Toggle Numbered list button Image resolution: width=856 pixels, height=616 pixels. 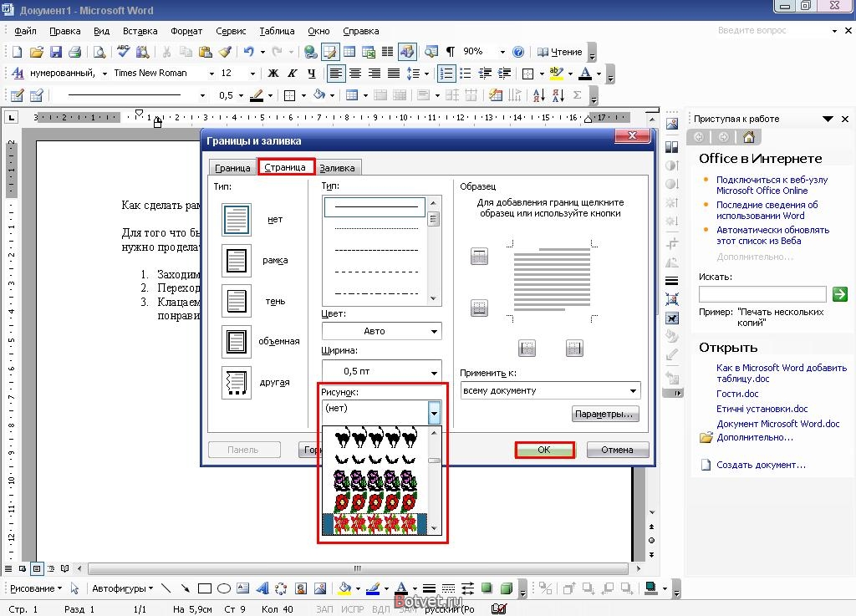(446, 73)
